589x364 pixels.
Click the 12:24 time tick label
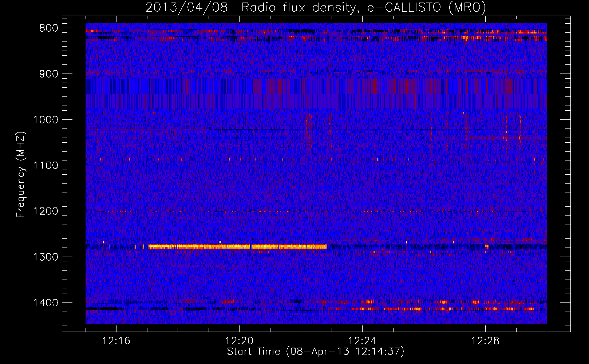[x=362, y=341]
